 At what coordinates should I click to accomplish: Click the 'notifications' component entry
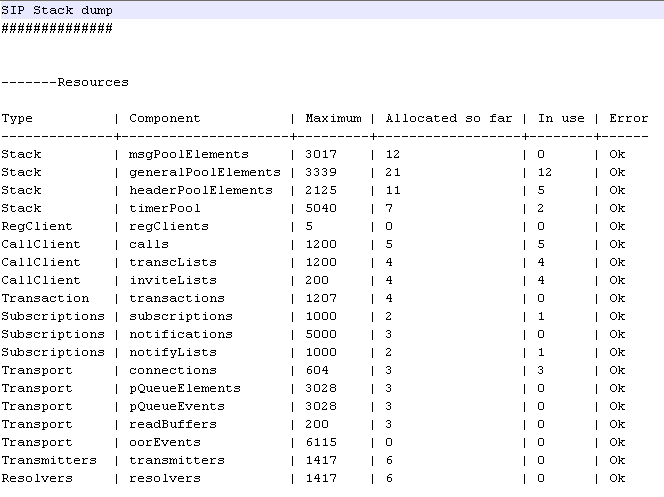point(181,334)
